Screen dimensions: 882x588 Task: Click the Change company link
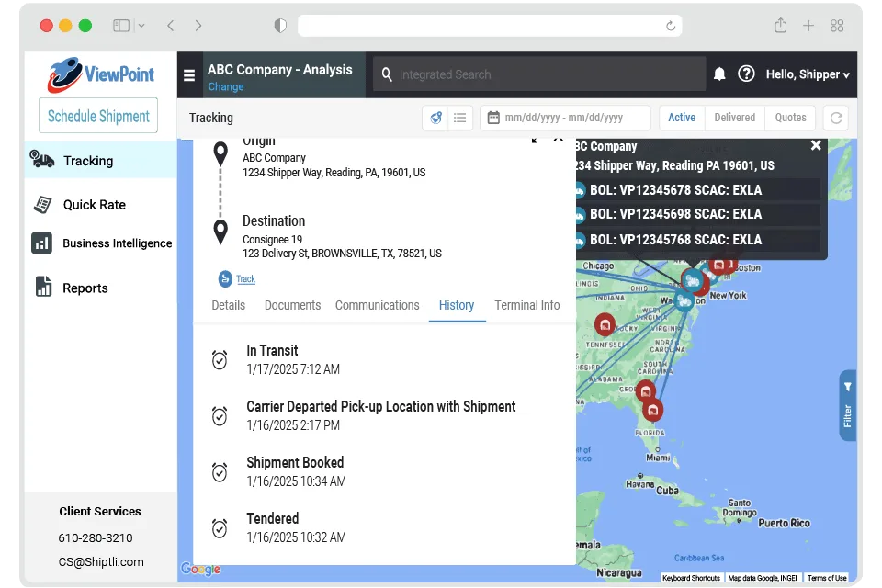click(x=225, y=87)
